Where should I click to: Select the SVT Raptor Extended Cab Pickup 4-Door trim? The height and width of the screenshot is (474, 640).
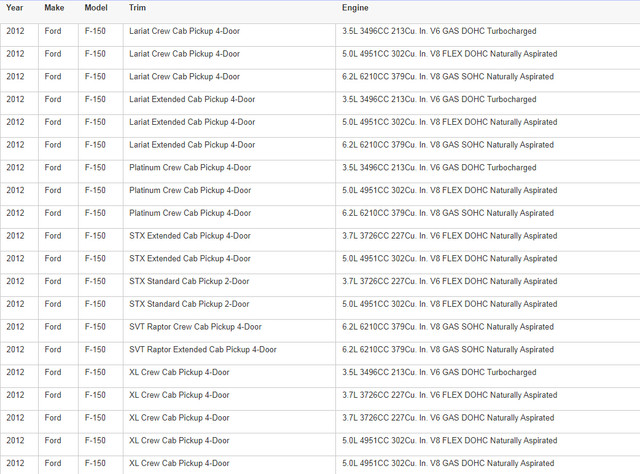pyautogui.click(x=203, y=349)
